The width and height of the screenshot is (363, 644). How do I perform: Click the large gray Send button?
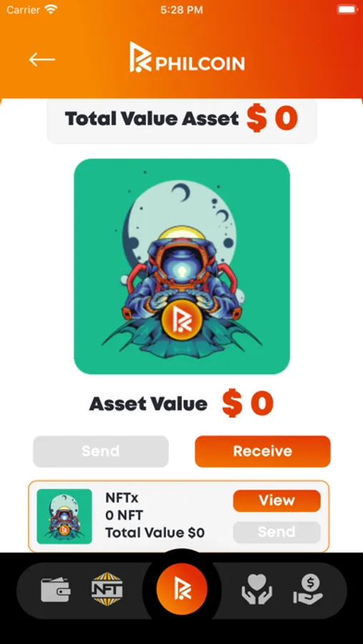pyautogui.click(x=101, y=452)
